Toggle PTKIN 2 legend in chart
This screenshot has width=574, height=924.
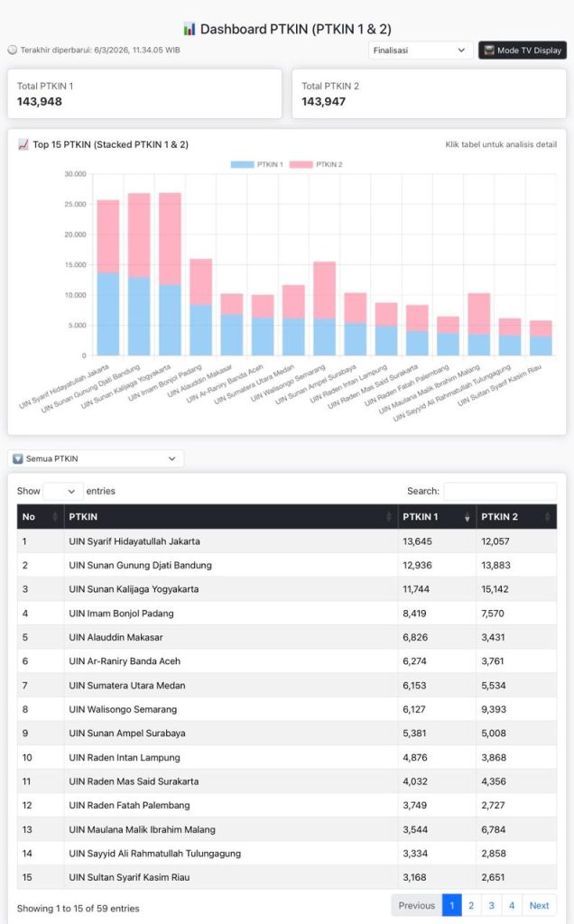point(316,165)
